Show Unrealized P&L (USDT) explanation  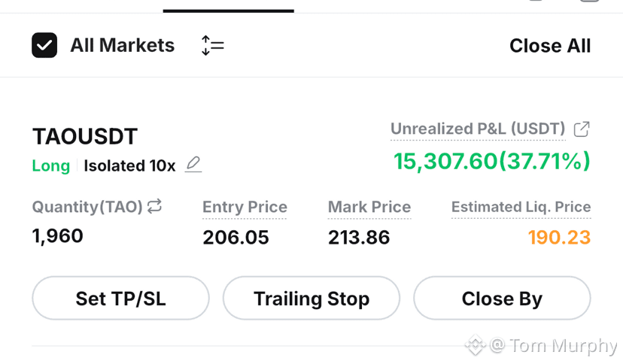478,129
